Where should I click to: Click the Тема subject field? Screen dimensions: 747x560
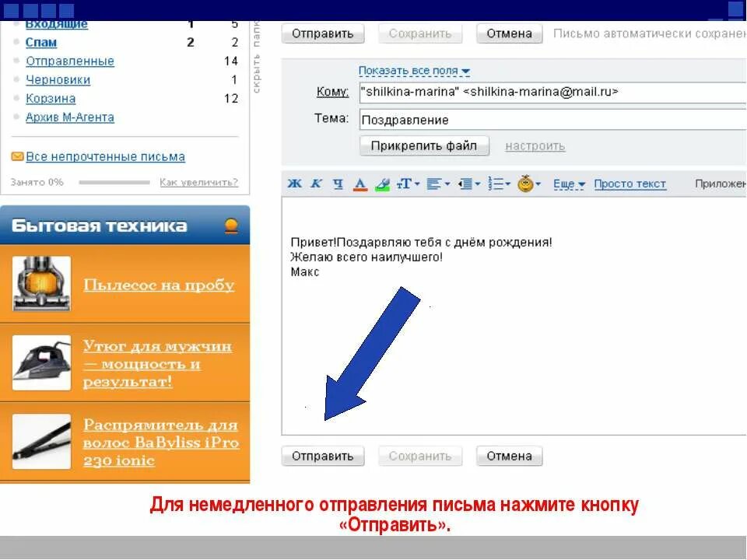(552, 120)
